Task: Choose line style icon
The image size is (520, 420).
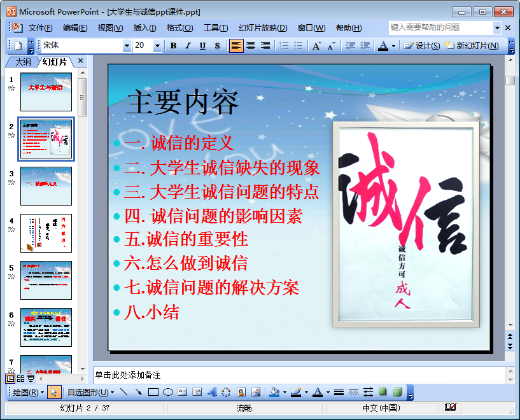Action: pos(339,393)
